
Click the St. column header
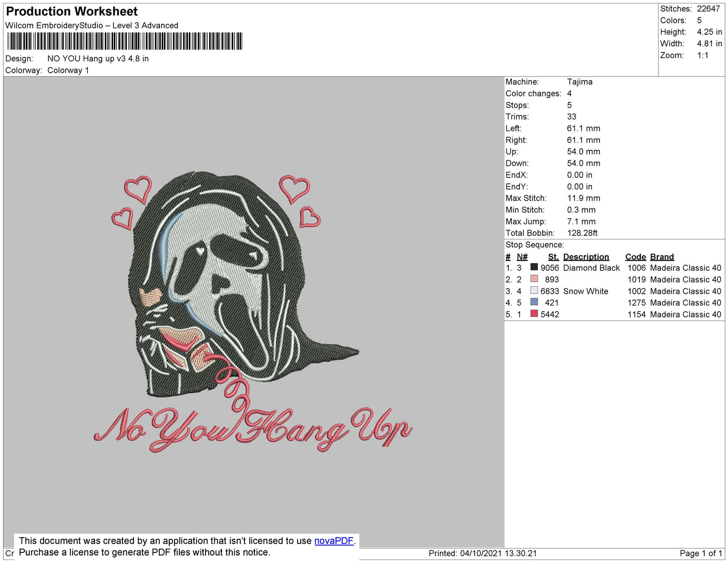[x=553, y=257]
